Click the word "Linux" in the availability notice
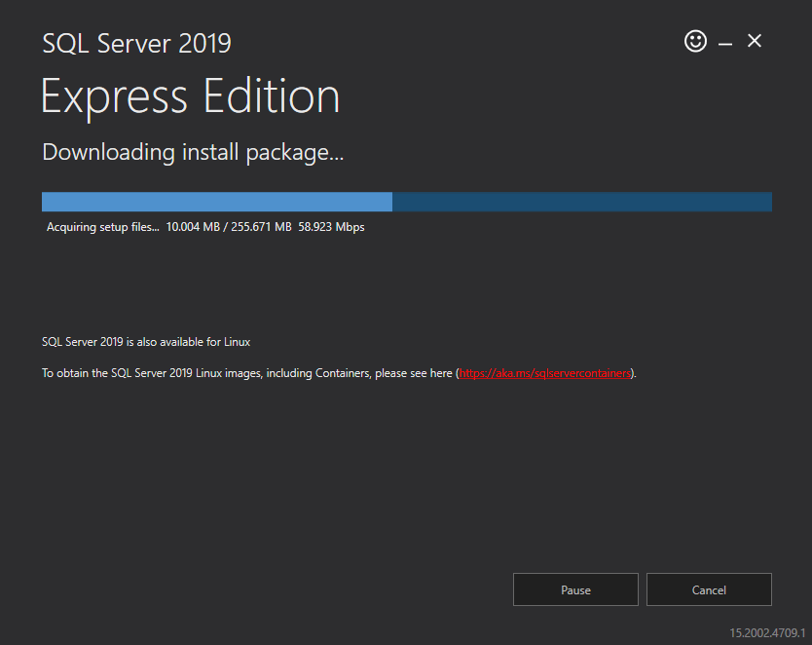812x645 pixels. tap(238, 342)
